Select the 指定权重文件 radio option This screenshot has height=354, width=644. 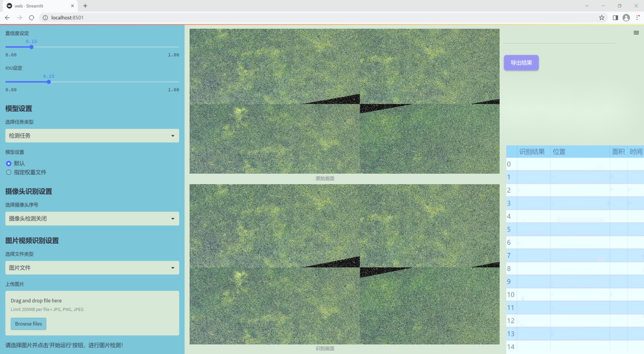pos(9,172)
